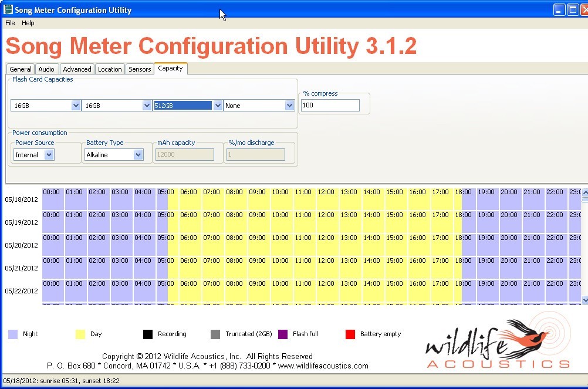
Task: Open the File menu
Action: coord(9,23)
